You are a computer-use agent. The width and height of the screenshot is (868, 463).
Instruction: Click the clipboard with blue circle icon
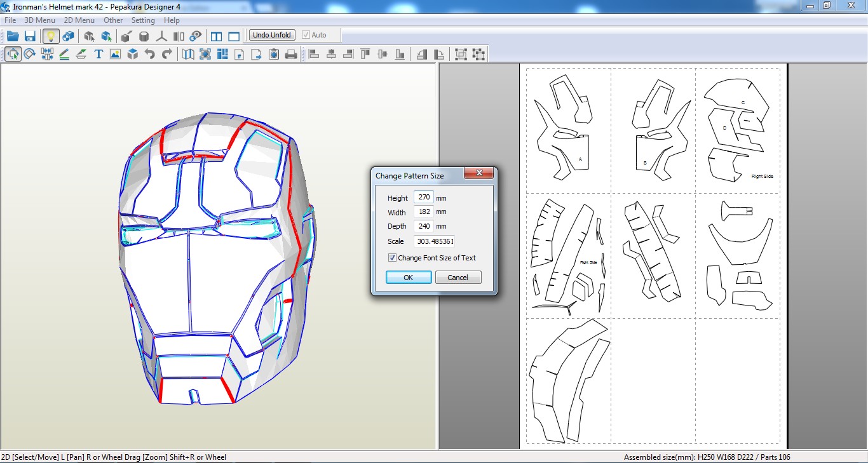pos(274,54)
